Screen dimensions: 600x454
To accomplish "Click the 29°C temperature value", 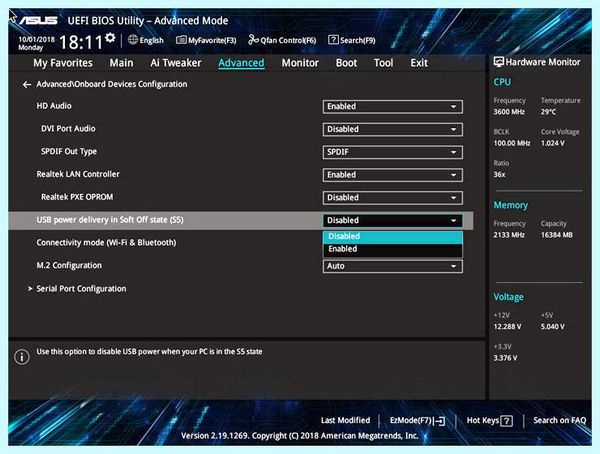I will click(548, 112).
